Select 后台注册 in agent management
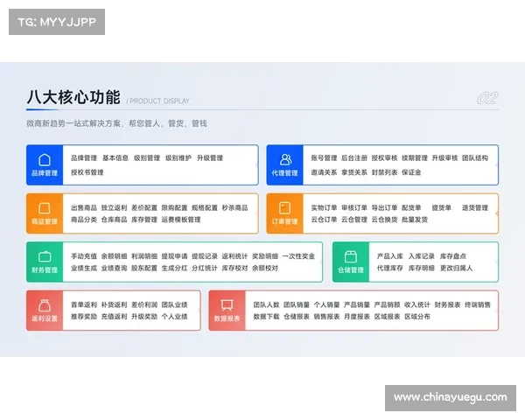Image resolution: width=525 pixels, height=420 pixels. pyautogui.click(x=353, y=158)
